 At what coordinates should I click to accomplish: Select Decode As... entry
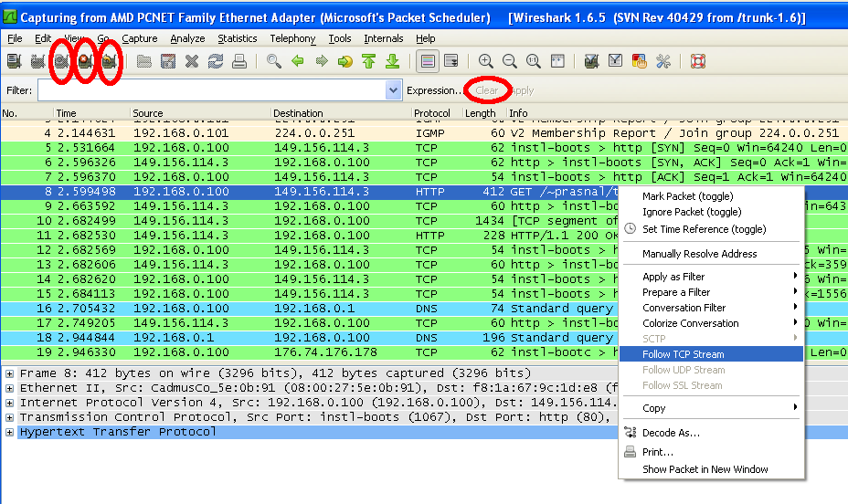711,433
